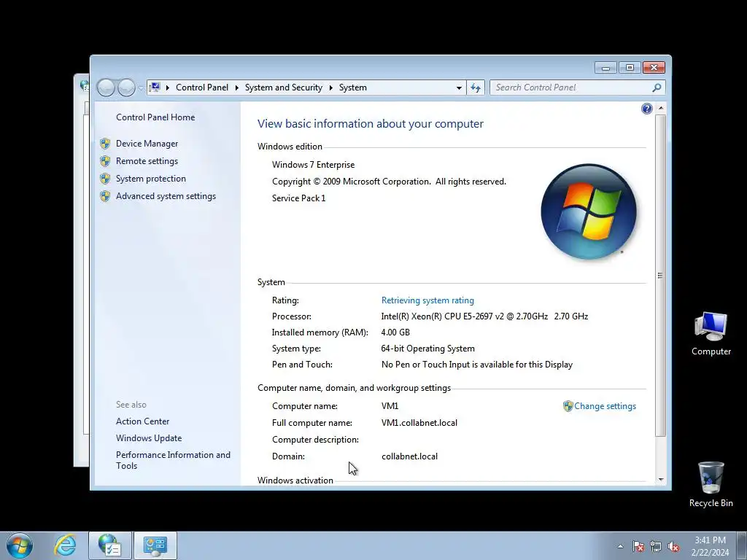
Task: Click Change settings for computer name
Action: coord(605,406)
